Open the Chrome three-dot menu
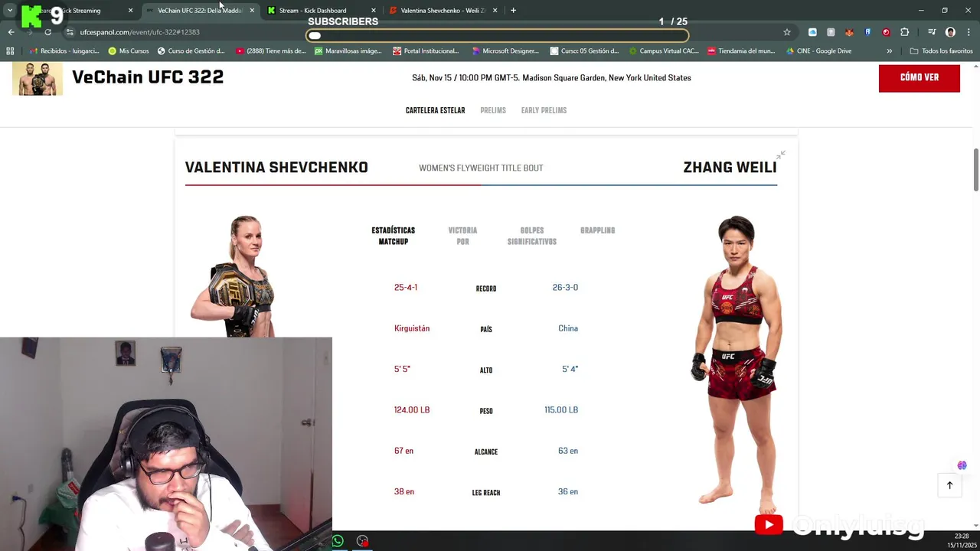 pyautogui.click(x=969, y=32)
